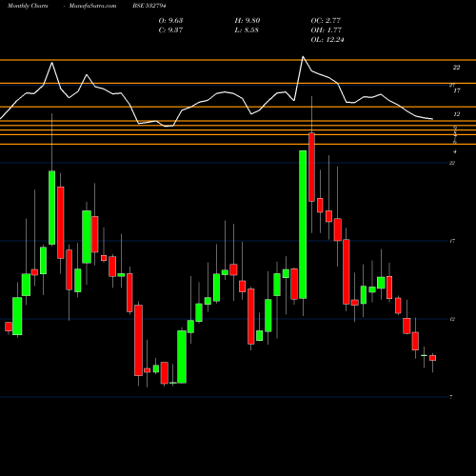Click the highest peak of the white line
This screenshot has width=476, height=476.
point(303,57)
